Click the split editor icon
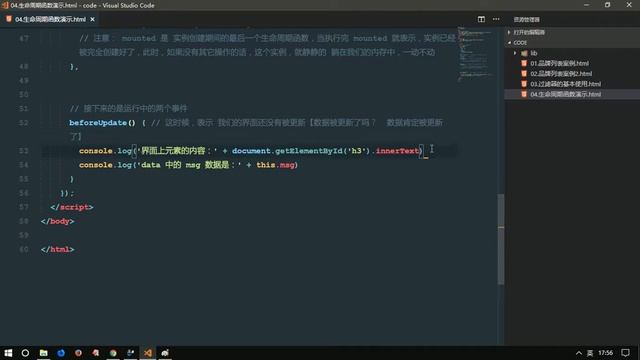 click(481, 19)
